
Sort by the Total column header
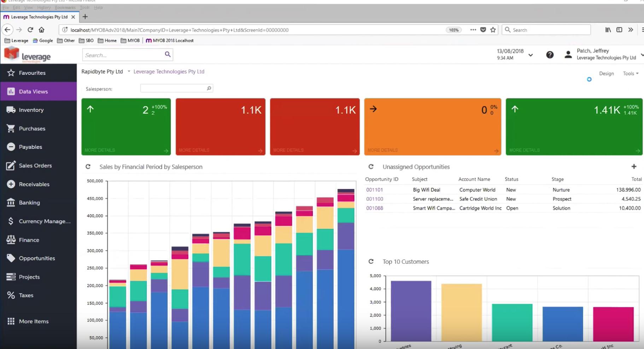coord(636,179)
